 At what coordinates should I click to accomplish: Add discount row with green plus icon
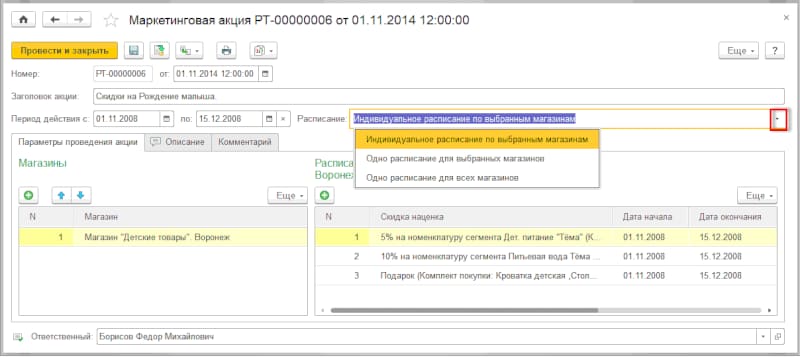[x=324, y=195]
